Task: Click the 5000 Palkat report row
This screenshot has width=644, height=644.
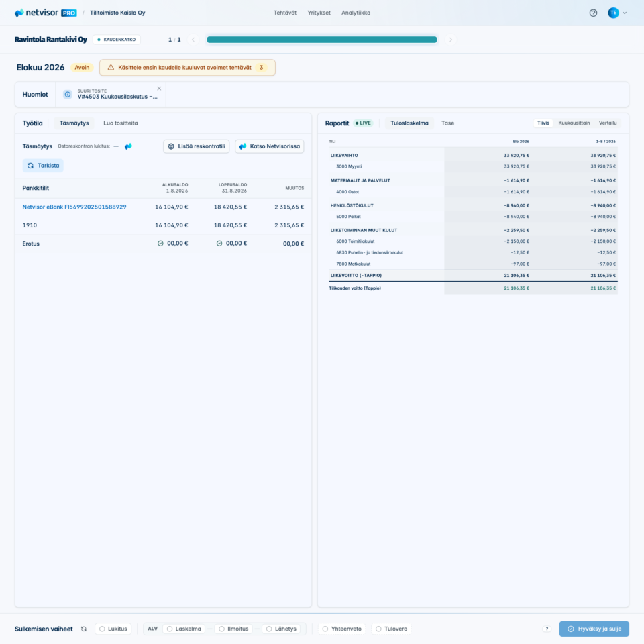Action: click(x=473, y=217)
